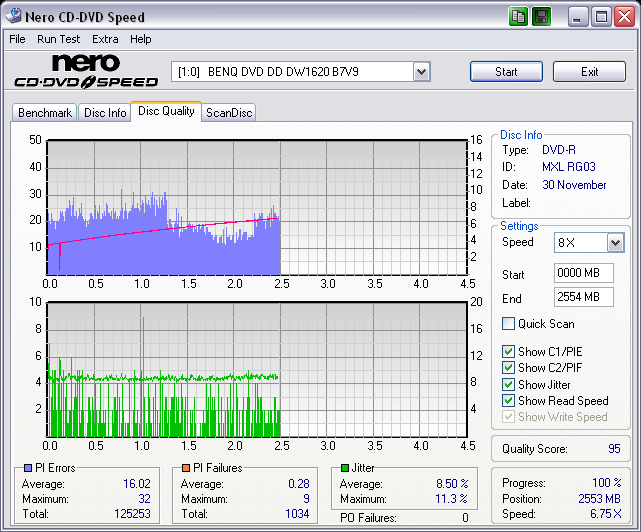Switch to the Benchmark tab

point(45,113)
